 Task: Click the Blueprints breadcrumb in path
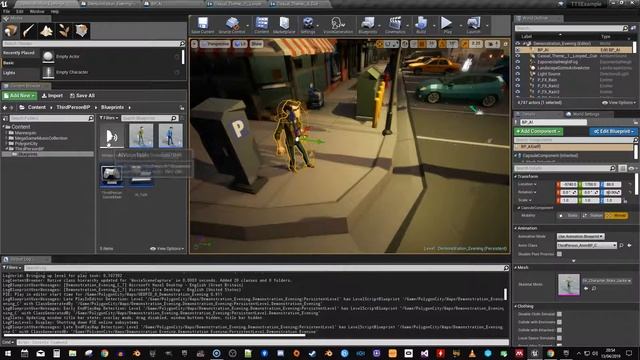[112, 107]
